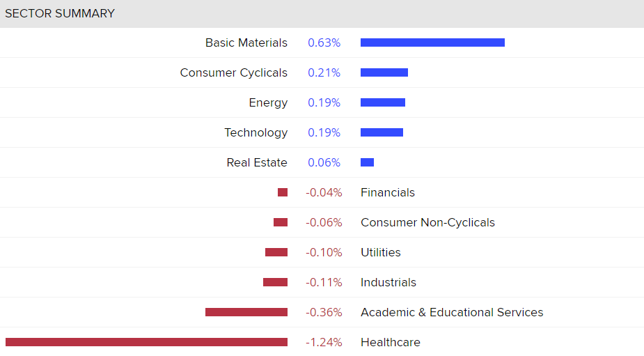Image resolution: width=644 pixels, height=356 pixels.
Task: Click the Sector Summary header
Action: pyautogui.click(x=60, y=13)
